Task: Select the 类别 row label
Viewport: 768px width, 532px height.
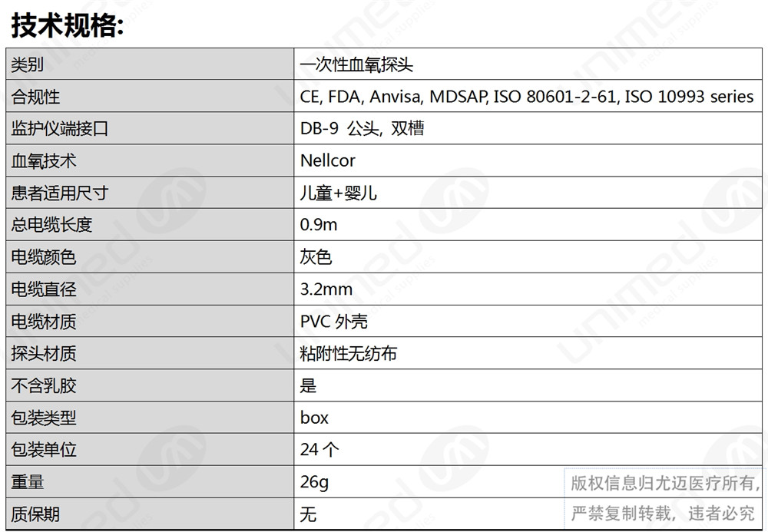Action: 150,64
